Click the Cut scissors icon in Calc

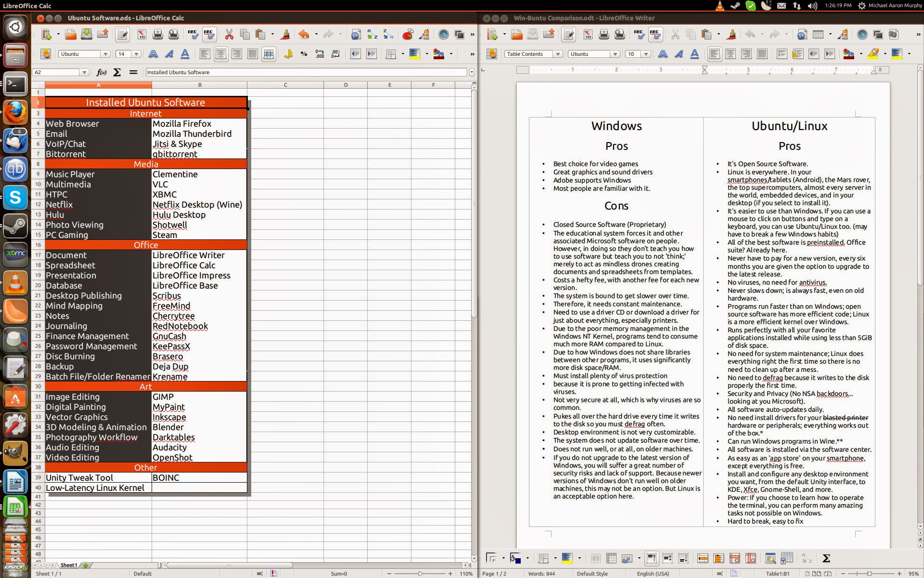coord(229,34)
